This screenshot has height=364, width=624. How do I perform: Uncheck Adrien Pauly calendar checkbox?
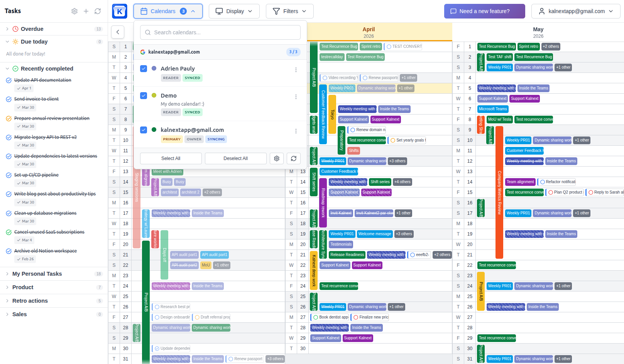click(144, 69)
